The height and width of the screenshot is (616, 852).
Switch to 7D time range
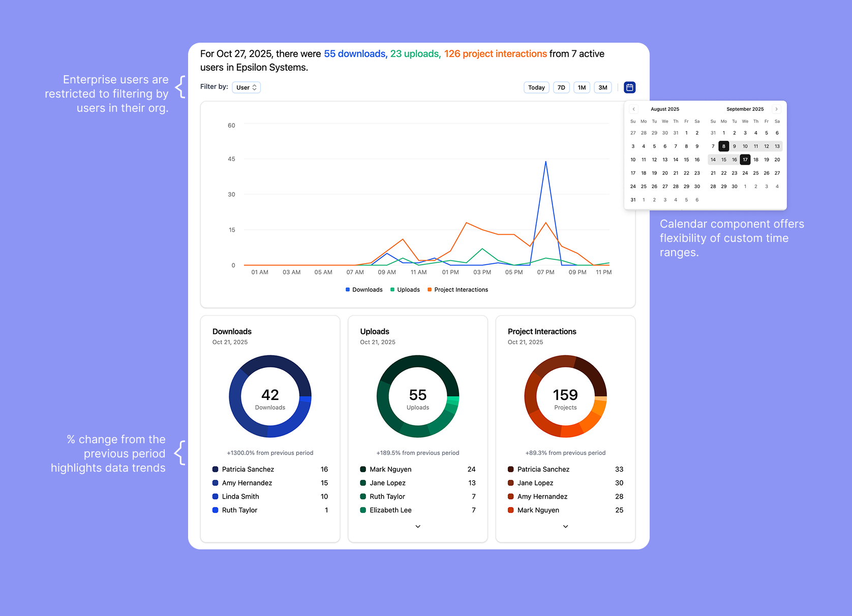(561, 87)
